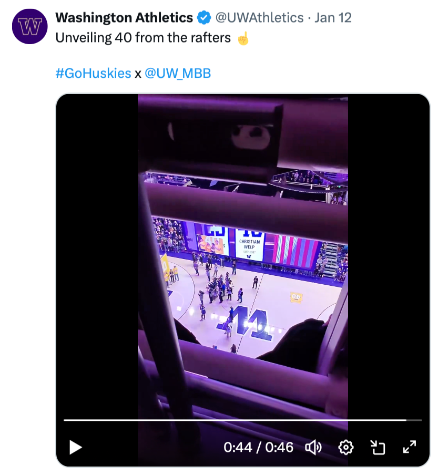Screen dimensions: 448x476
Task: Play the video
Action: 76,447
